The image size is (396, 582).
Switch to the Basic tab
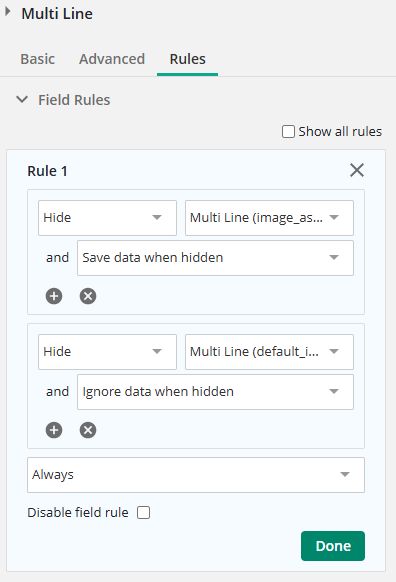pos(37,59)
